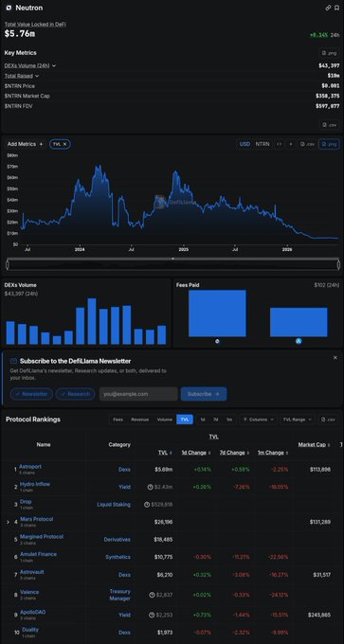Click the chart time range slider right handle
Image resolution: width=344 pixels, height=644 pixels.
tap(338, 264)
